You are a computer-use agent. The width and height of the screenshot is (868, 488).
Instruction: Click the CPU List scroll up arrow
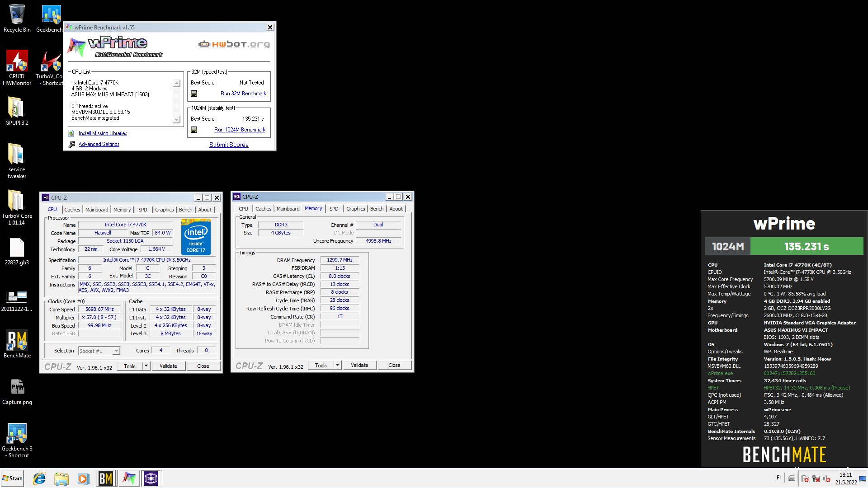(177, 84)
